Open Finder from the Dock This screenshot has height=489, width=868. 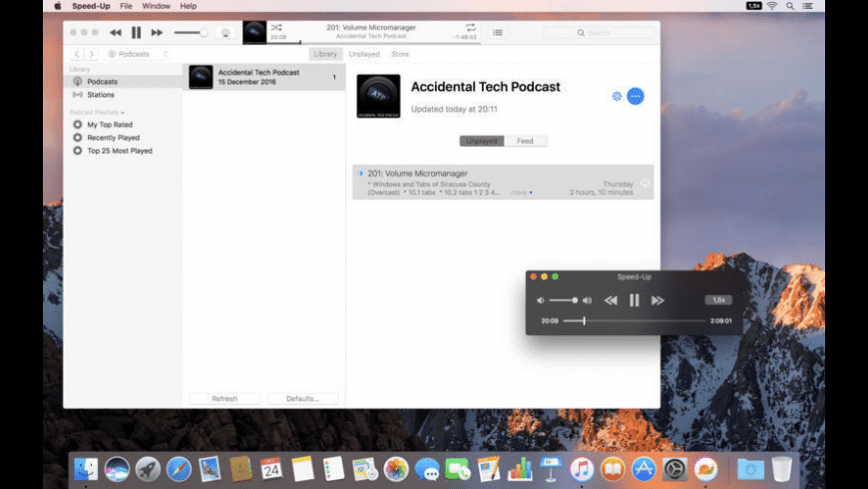coord(86,469)
